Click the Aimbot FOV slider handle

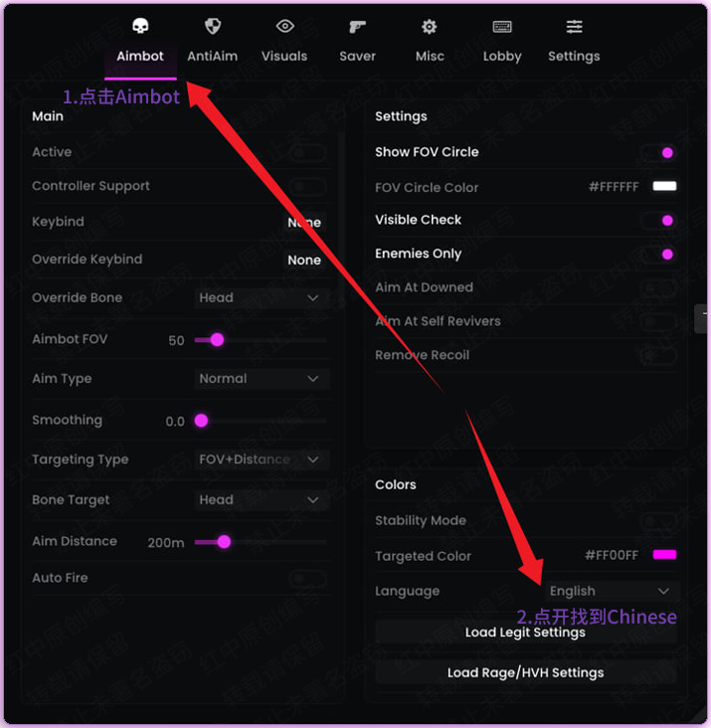click(x=217, y=340)
